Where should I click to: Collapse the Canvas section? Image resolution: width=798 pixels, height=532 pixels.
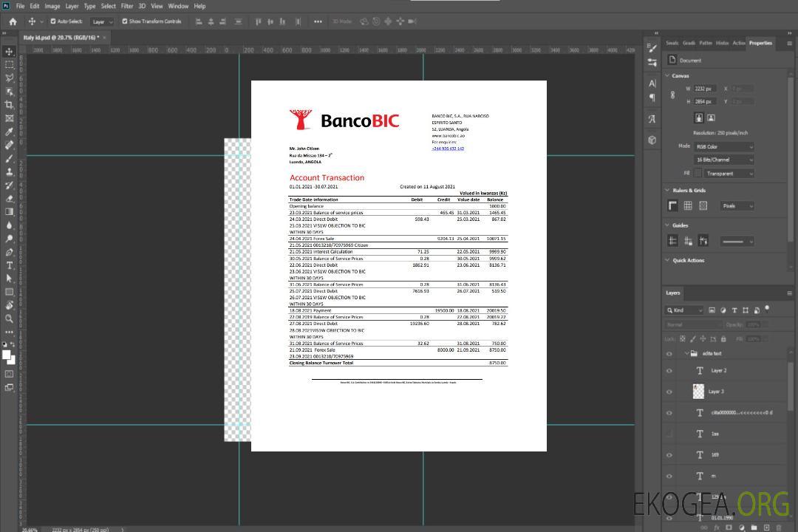(668, 75)
